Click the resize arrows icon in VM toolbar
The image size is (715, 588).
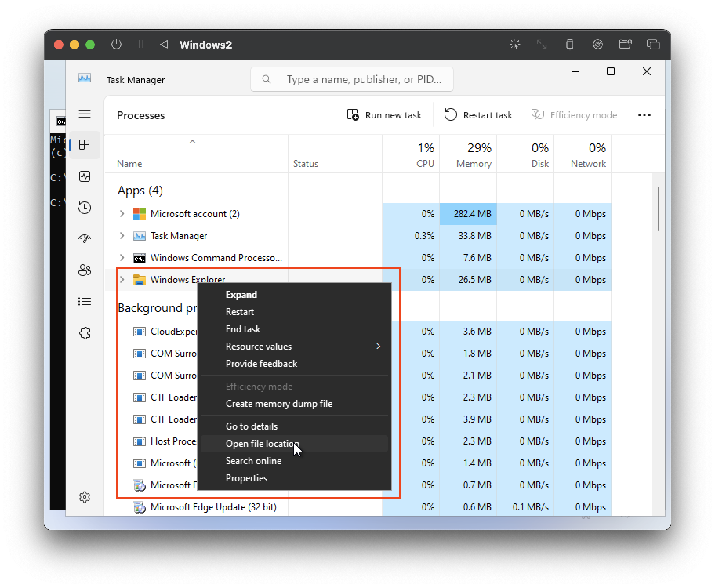point(542,44)
